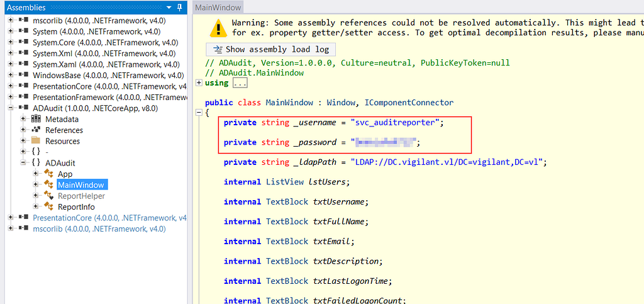Click the lstUsers field name

(x=327, y=182)
